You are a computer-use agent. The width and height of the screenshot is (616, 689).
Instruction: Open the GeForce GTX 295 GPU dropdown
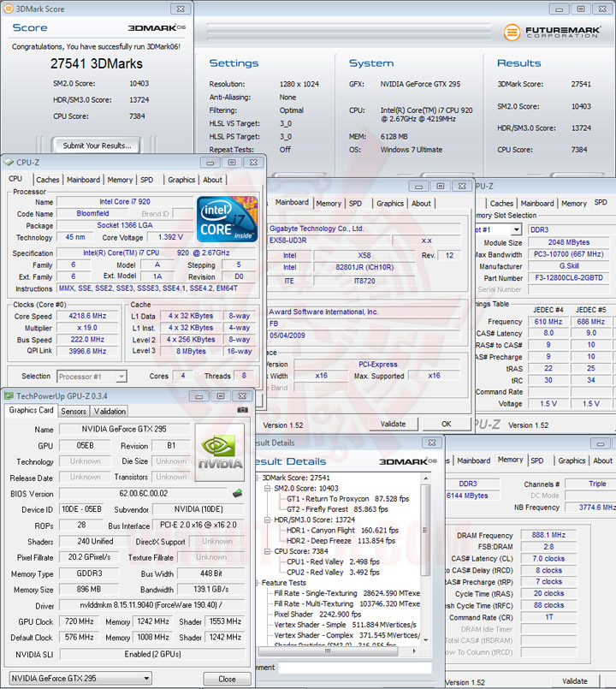146,679
